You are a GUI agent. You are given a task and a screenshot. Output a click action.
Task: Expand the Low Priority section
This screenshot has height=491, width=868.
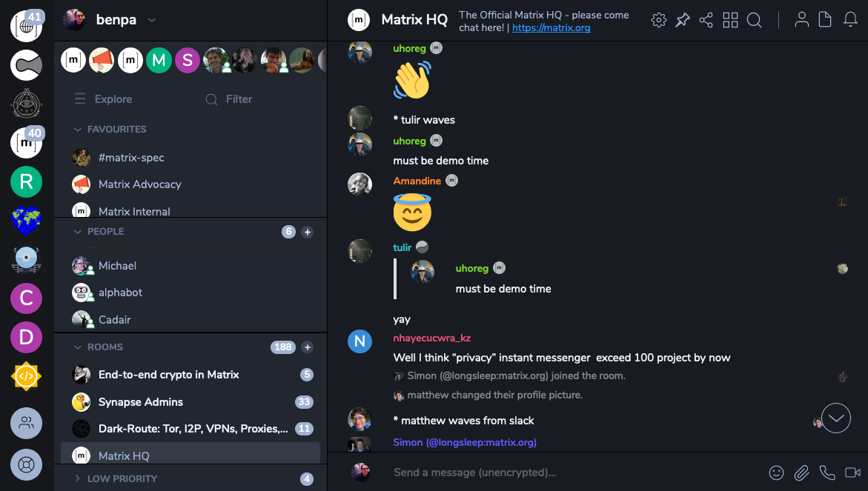tap(78, 479)
